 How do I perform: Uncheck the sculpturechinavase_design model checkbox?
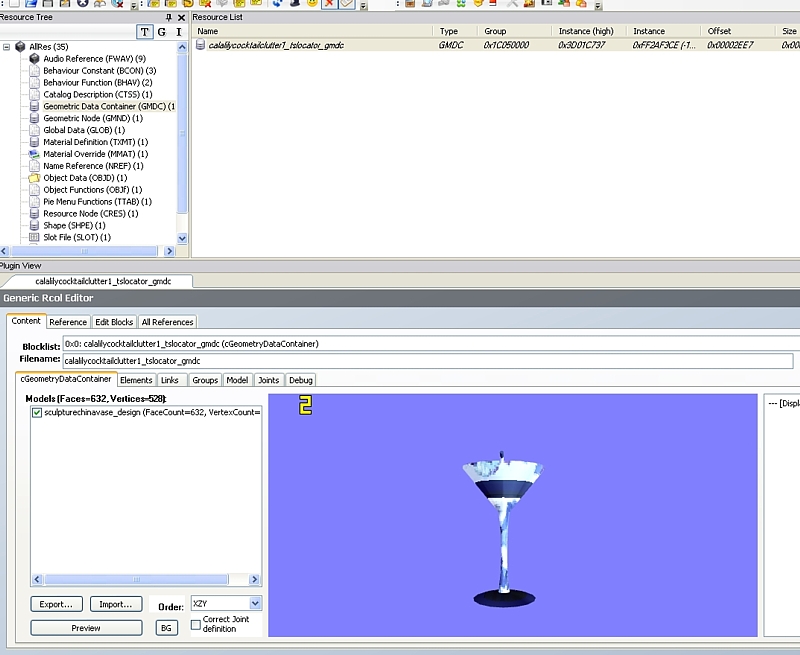point(37,412)
